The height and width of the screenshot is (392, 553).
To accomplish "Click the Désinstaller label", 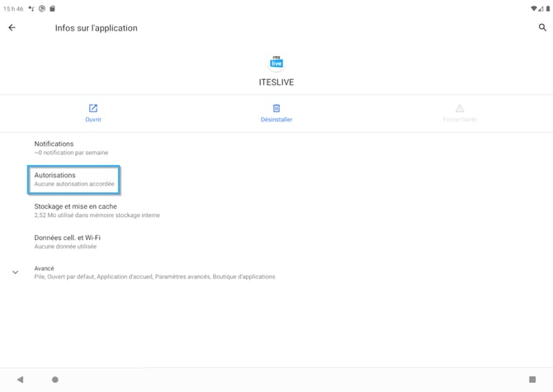I will 276,120.
